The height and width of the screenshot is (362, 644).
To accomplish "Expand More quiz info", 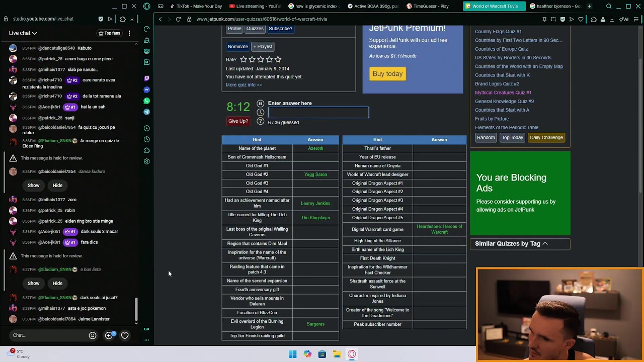I will 244,85.
